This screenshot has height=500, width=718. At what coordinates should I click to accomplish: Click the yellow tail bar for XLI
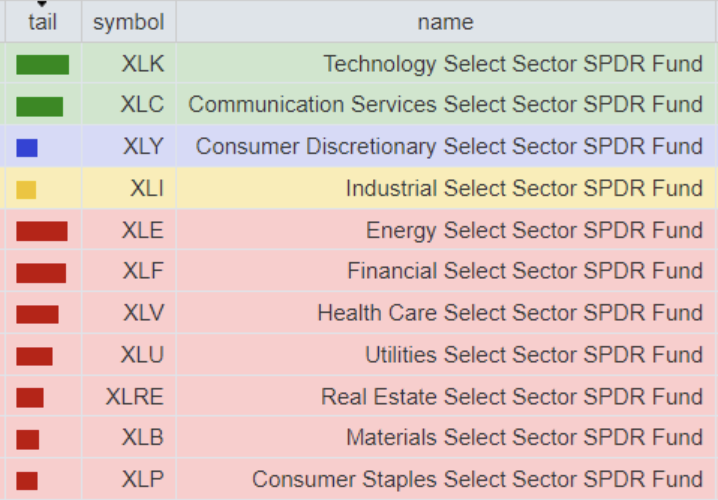tap(26, 189)
